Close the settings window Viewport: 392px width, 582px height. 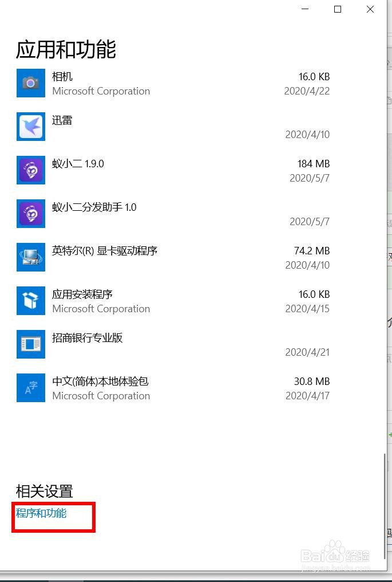(370, 9)
